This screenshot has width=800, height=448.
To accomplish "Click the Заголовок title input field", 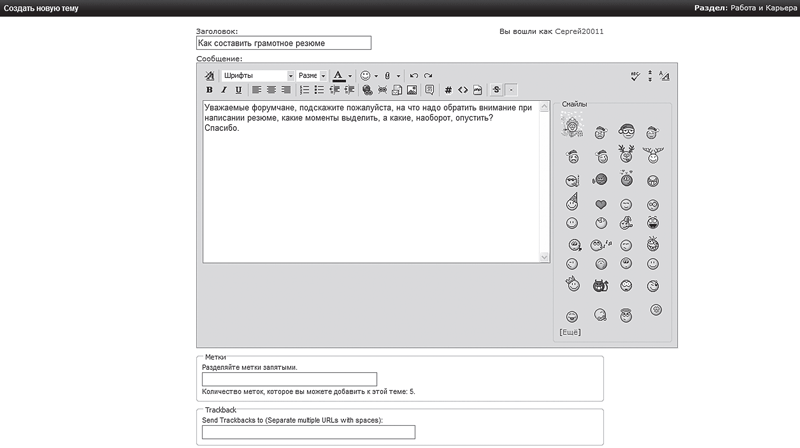I will pyautogui.click(x=284, y=43).
